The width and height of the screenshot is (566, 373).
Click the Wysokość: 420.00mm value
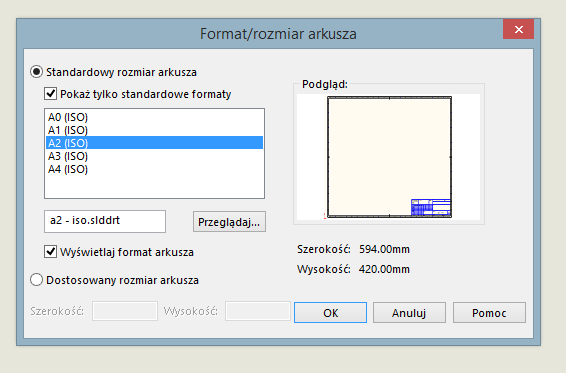(x=384, y=269)
